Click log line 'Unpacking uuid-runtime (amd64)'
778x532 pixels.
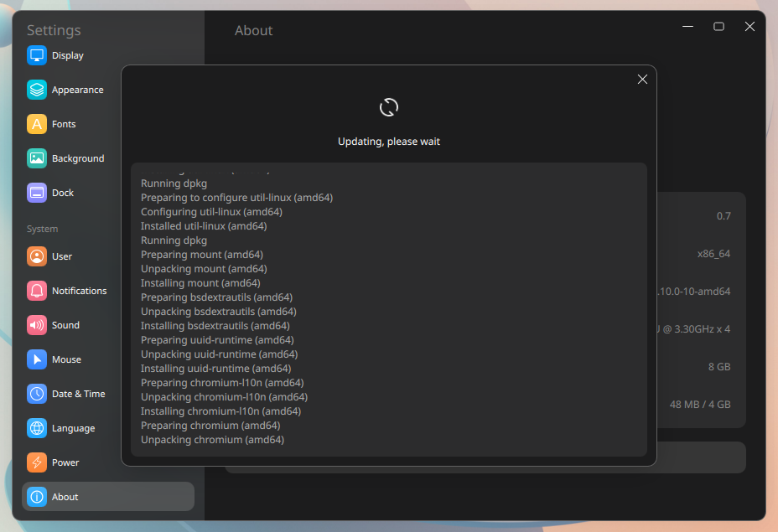(x=220, y=354)
